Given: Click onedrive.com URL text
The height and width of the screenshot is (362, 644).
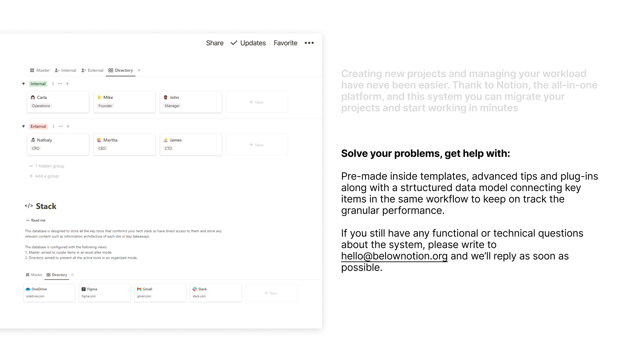Looking at the screenshot, I should tap(35, 296).
